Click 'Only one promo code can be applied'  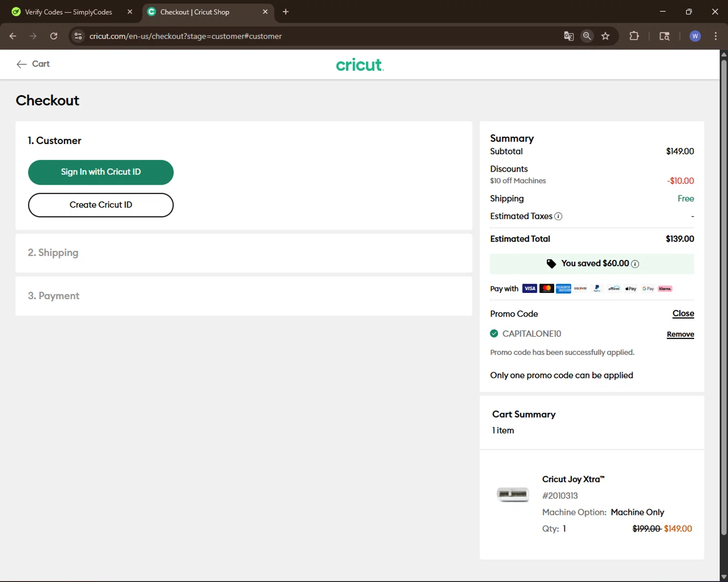pos(562,375)
